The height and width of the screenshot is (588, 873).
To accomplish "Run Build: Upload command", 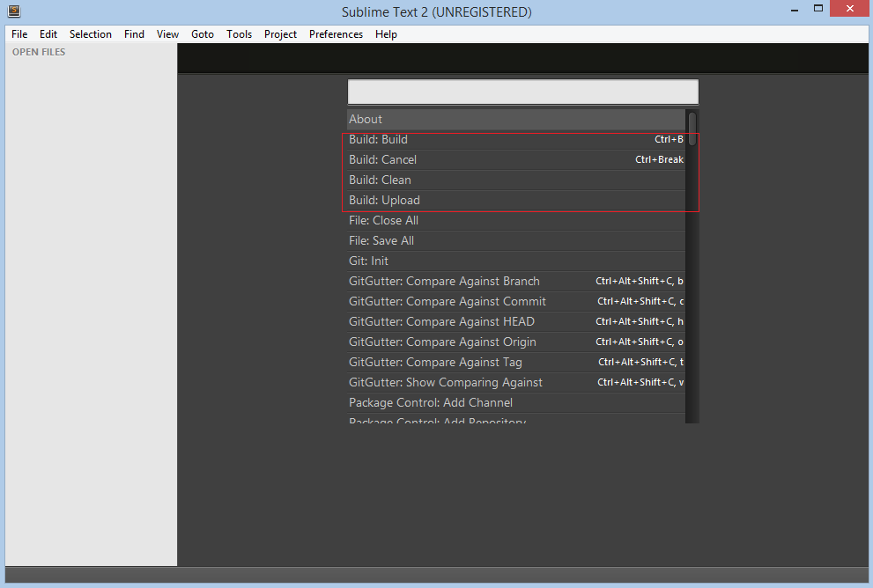I will pos(516,201).
